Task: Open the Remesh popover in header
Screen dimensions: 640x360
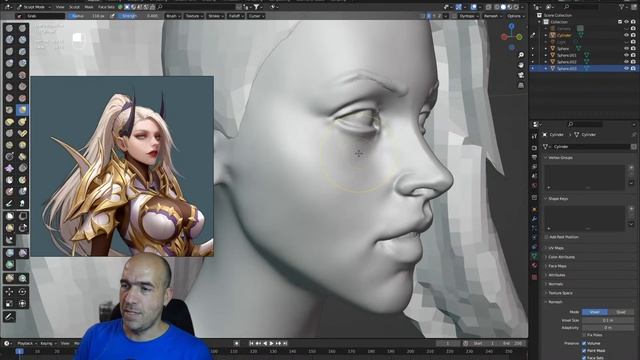Action: coord(492,16)
